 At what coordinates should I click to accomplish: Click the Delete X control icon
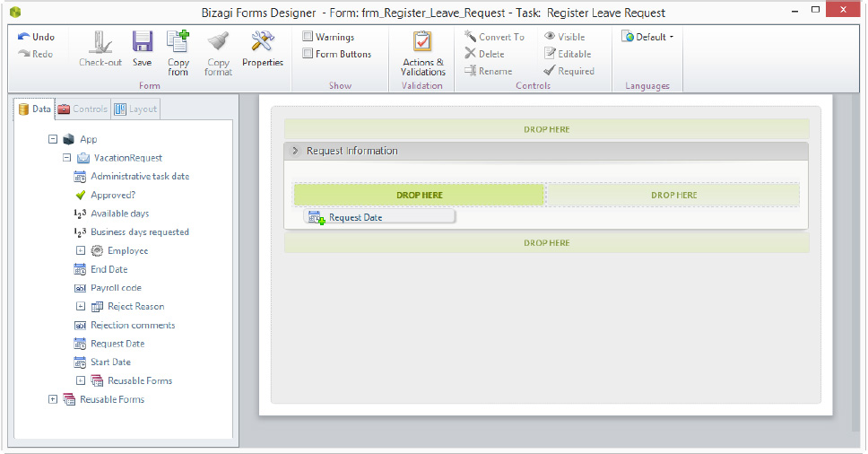(470, 53)
